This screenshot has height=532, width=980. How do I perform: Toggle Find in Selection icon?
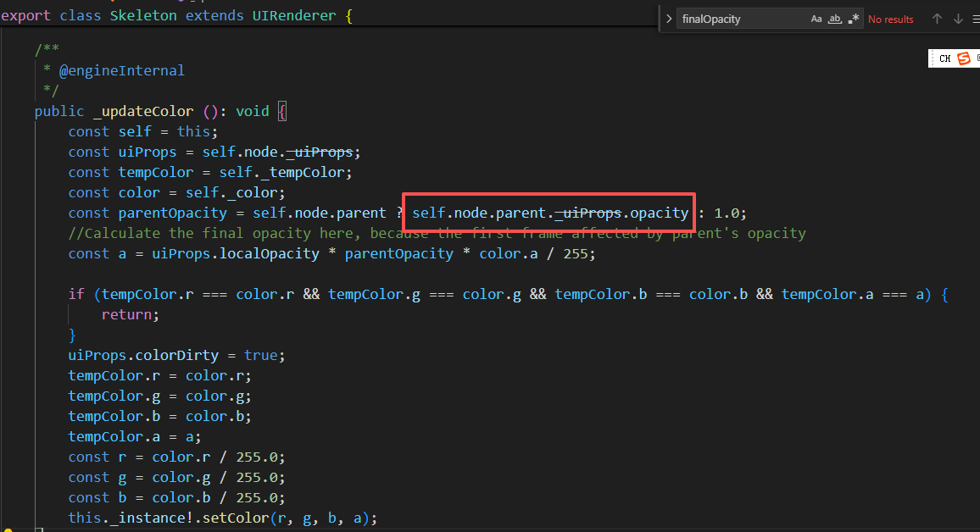click(977, 19)
